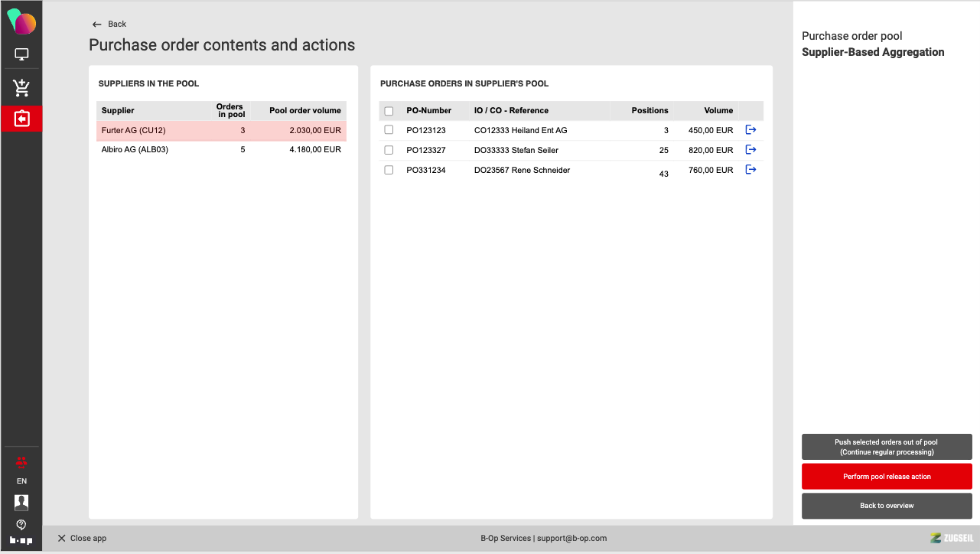
Task: Select checkbox for order PO331234
Action: [x=389, y=170]
